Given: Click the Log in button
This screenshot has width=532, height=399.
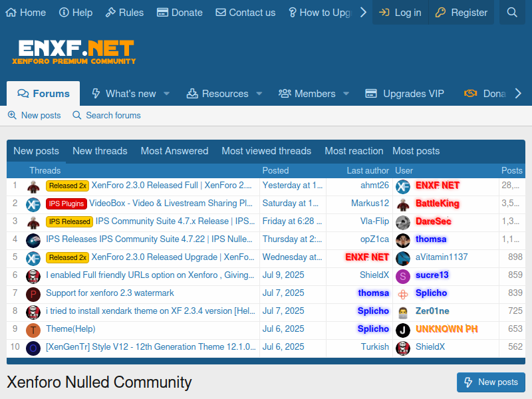Looking at the screenshot, I should (x=400, y=13).
